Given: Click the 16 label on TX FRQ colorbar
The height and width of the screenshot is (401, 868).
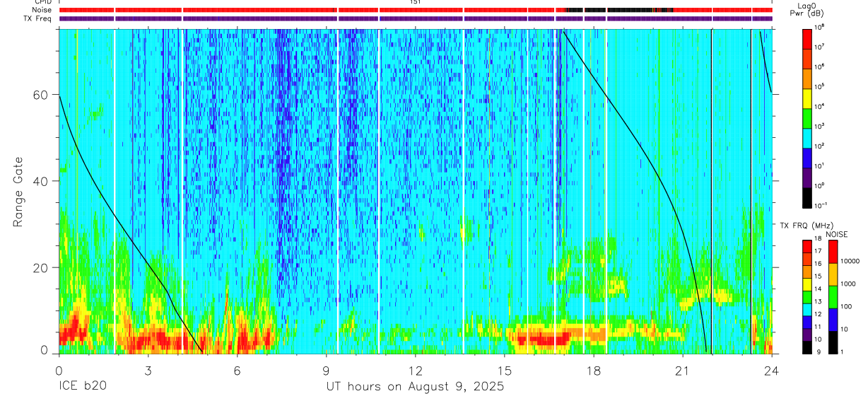Looking at the screenshot, I should click(x=818, y=265).
